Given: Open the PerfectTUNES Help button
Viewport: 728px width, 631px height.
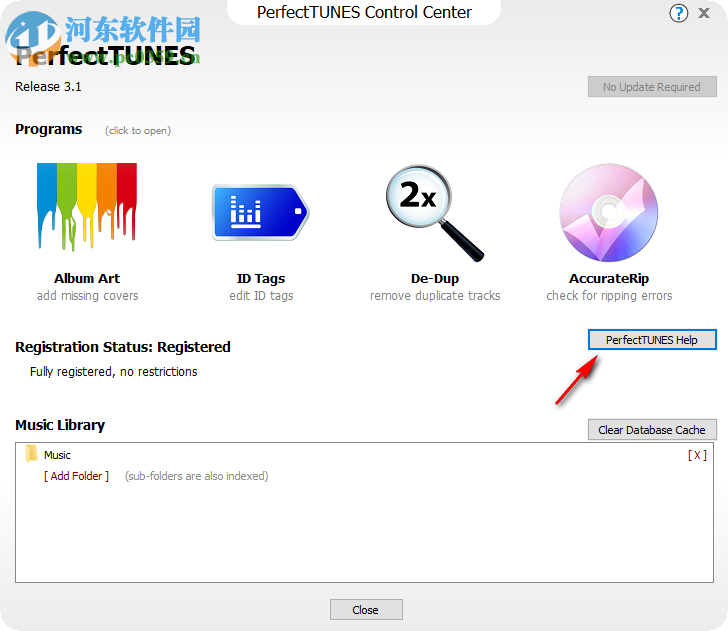Looking at the screenshot, I should (652, 340).
